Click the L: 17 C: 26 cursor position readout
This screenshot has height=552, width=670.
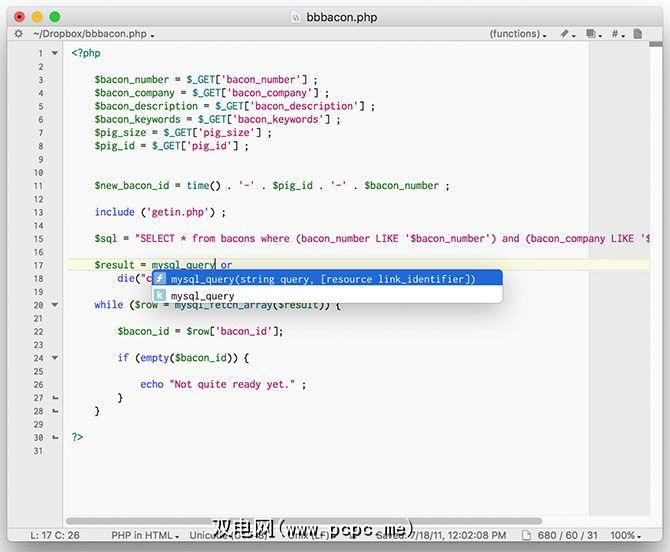[x=55, y=535]
